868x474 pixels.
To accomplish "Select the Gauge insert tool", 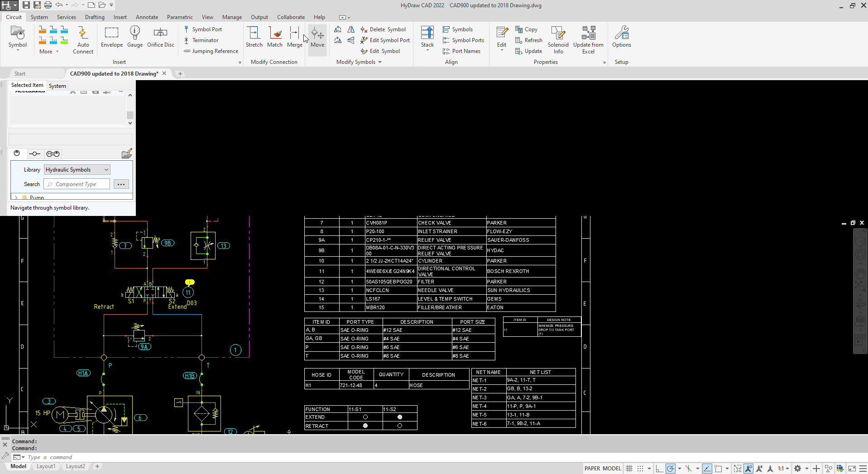I will (x=135, y=37).
